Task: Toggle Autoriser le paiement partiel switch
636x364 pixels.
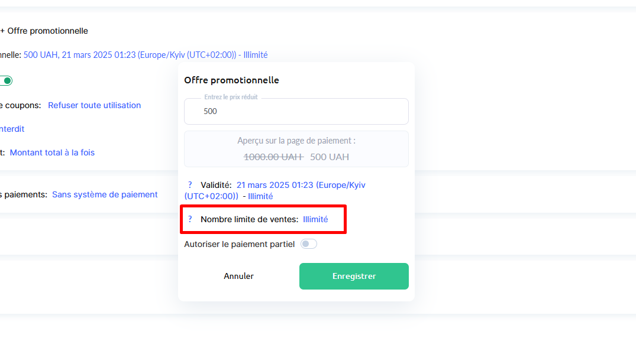Action: point(309,244)
